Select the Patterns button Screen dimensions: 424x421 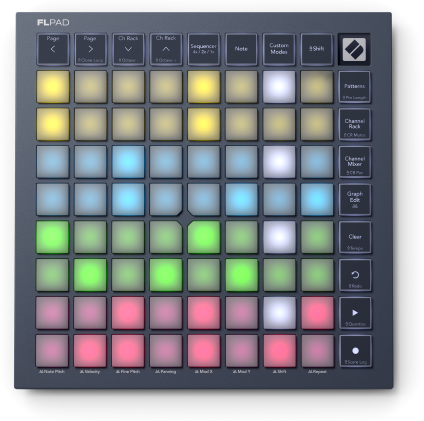(x=355, y=87)
